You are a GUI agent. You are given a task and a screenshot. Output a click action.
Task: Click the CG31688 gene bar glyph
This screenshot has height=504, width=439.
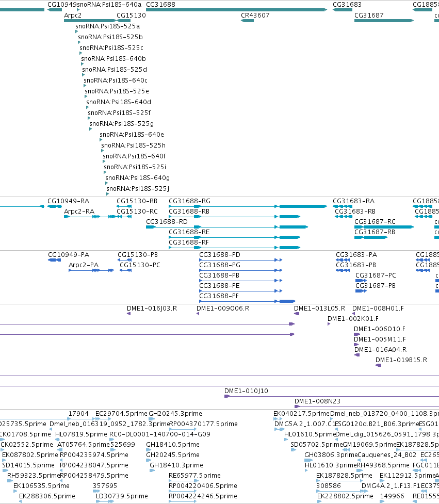tap(237, 10)
